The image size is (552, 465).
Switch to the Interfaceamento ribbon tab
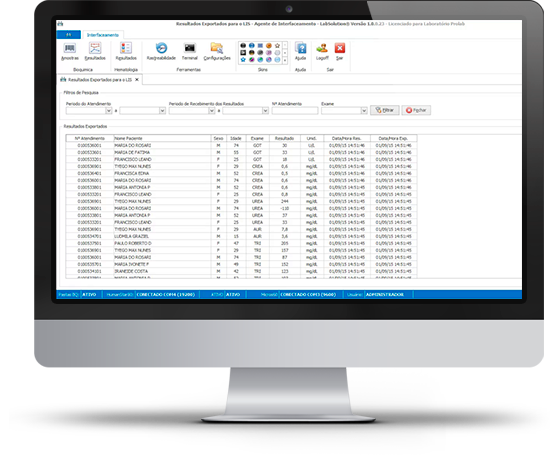point(103,35)
